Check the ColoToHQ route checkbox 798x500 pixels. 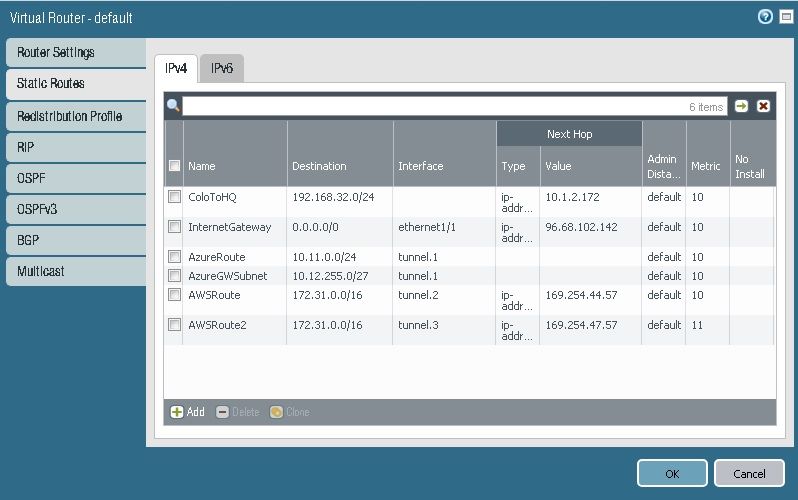coord(174,197)
